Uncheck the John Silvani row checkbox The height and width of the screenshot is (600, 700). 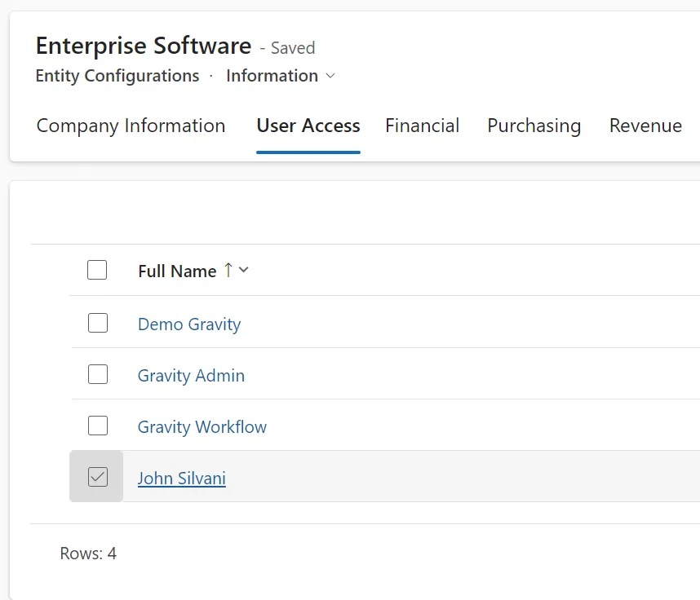[98, 477]
